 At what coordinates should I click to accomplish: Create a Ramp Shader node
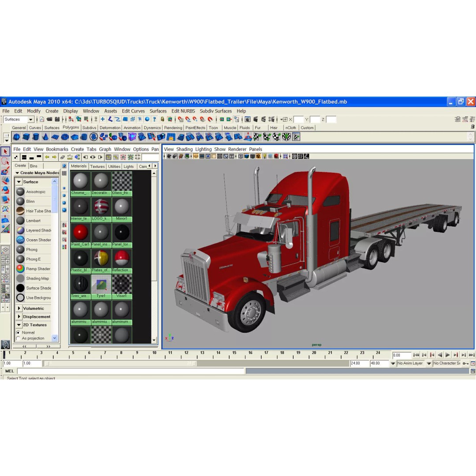(33, 269)
